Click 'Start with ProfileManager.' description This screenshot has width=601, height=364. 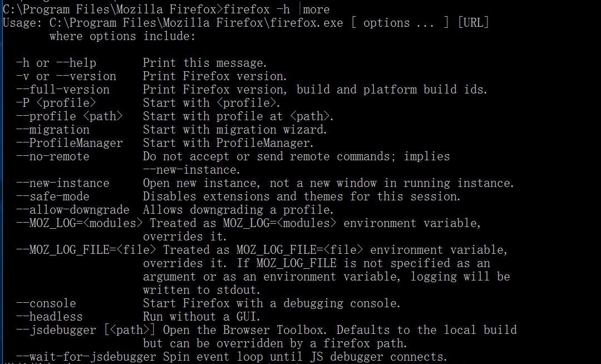coord(228,143)
